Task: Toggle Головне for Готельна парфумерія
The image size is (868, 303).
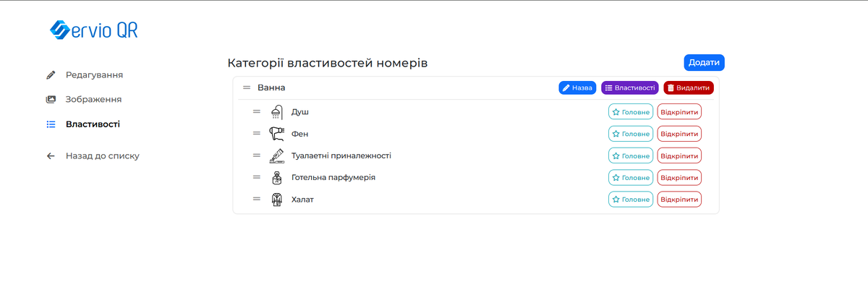Action: coord(630,177)
